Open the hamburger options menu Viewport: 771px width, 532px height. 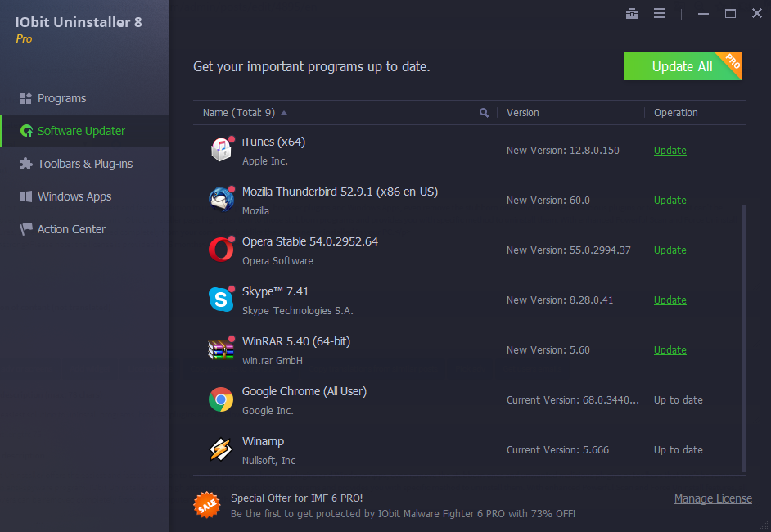tap(659, 14)
